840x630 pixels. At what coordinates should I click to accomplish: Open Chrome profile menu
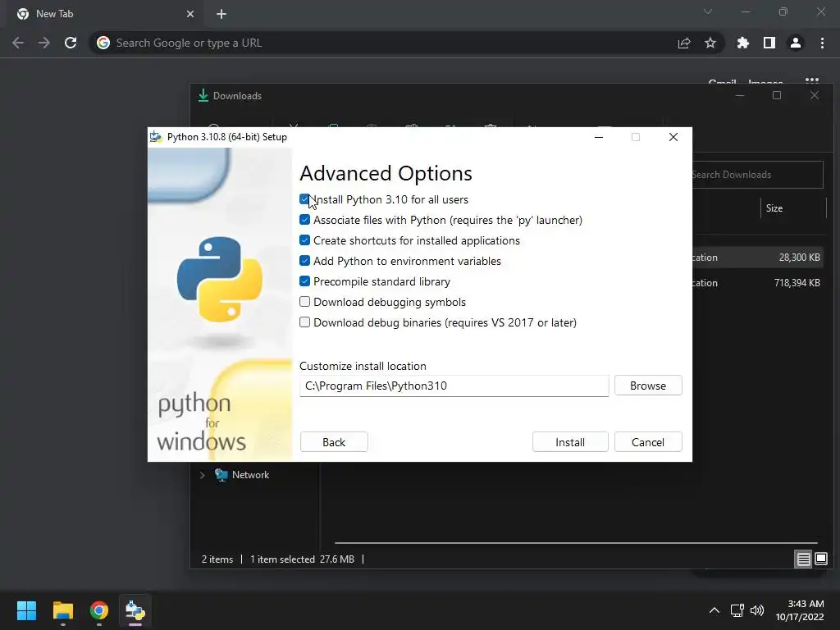coord(796,43)
